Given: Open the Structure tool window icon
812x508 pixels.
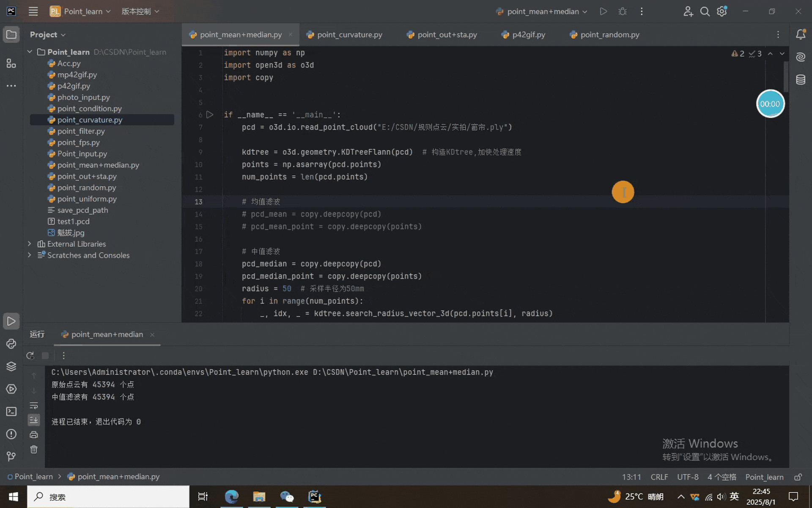Looking at the screenshot, I should coord(11,63).
